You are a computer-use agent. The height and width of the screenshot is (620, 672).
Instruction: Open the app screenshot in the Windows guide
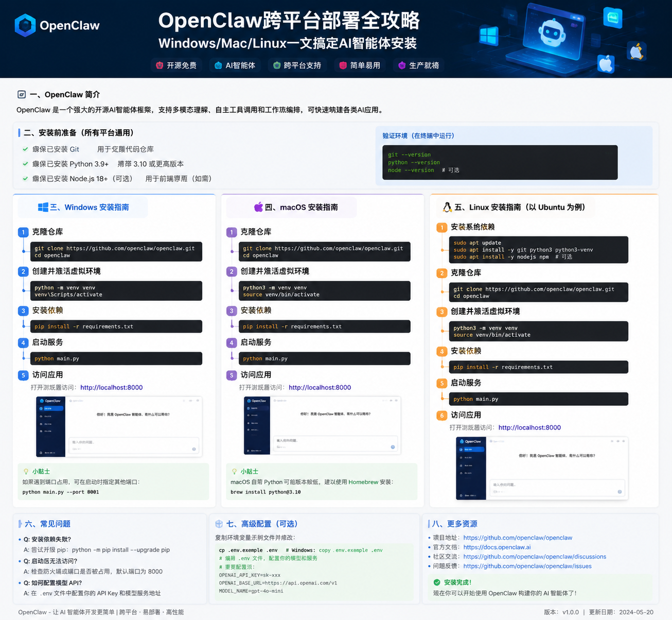[119, 427]
